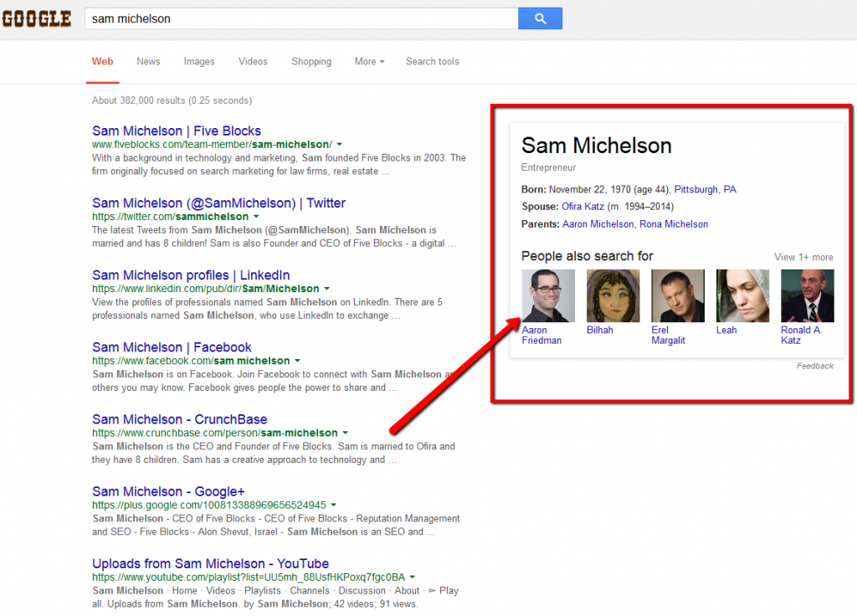Viewport: 857px width, 616px height.
Task: Click the Feedback link below knowledge panel
Action: pos(815,367)
